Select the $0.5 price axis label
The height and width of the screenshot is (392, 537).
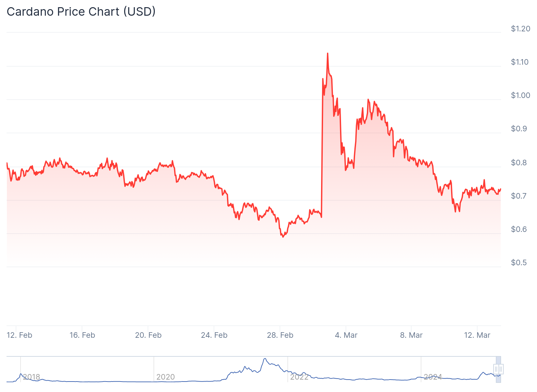click(519, 263)
